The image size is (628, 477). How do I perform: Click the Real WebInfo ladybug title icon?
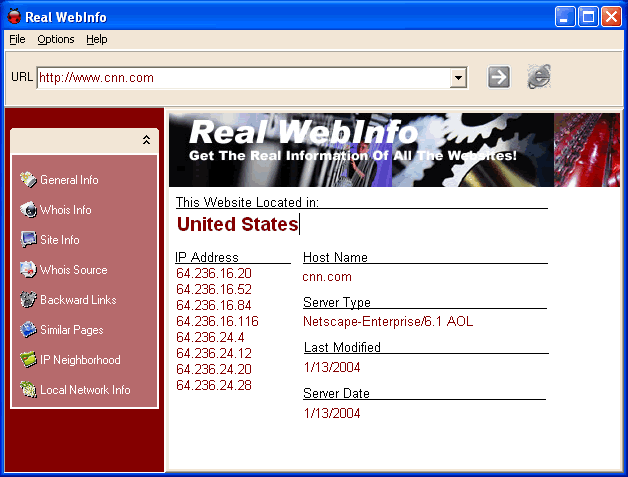tap(14, 16)
